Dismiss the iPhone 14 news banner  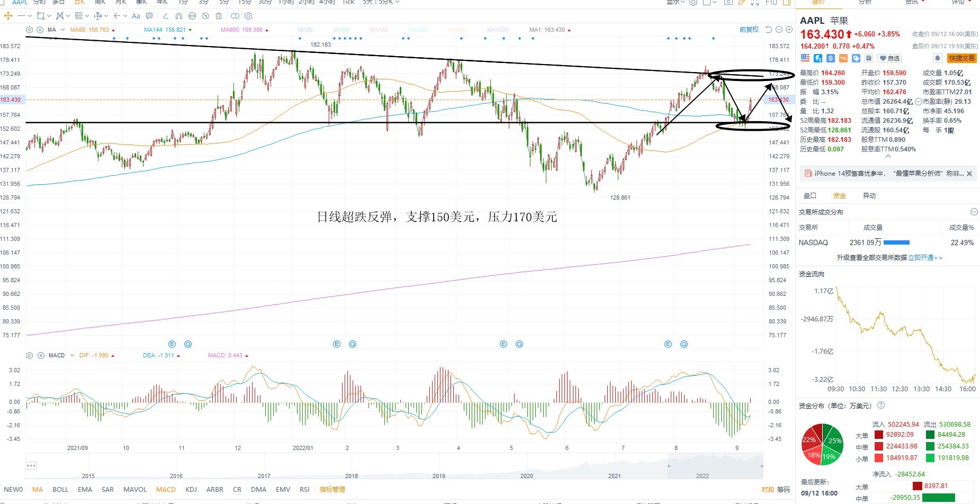point(969,174)
